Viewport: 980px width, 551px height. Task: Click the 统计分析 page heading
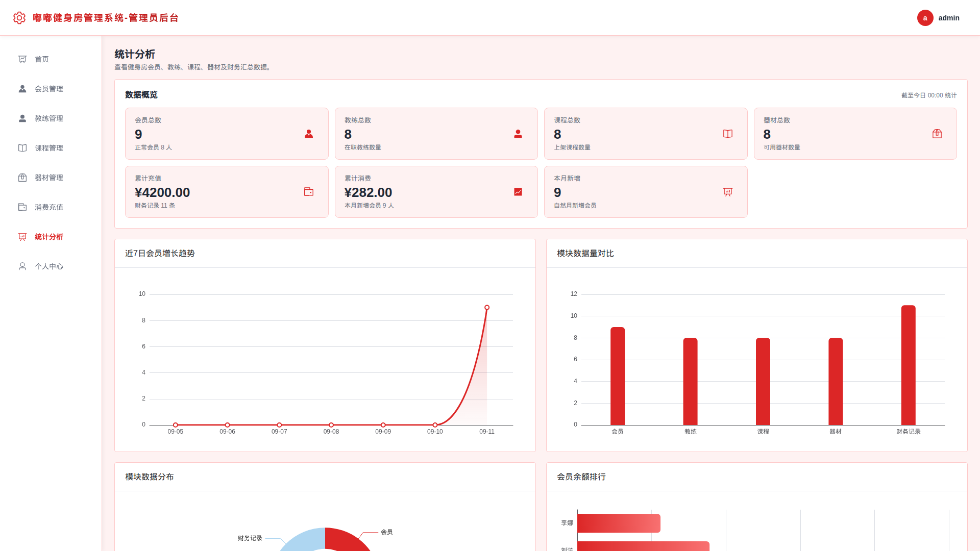(x=135, y=54)
